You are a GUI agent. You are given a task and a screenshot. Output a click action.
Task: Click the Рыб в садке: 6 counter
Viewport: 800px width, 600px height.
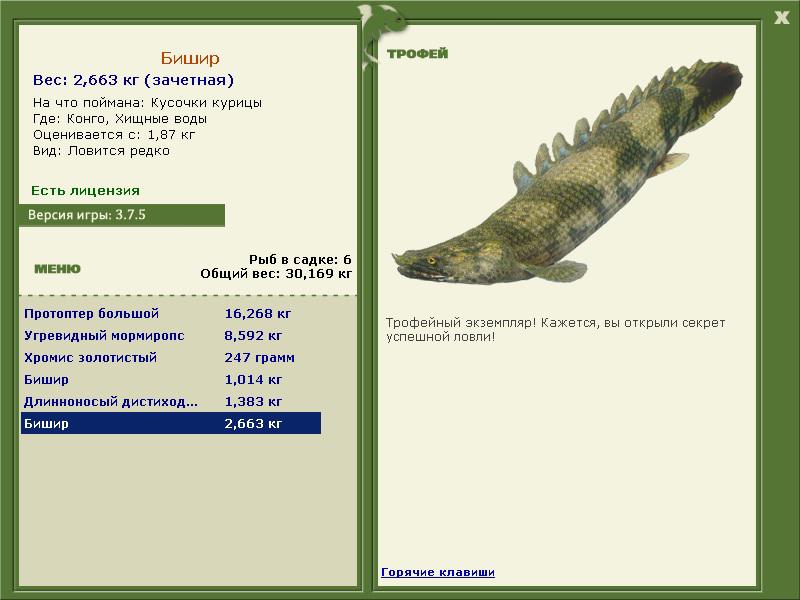click(x=300, y=260)
